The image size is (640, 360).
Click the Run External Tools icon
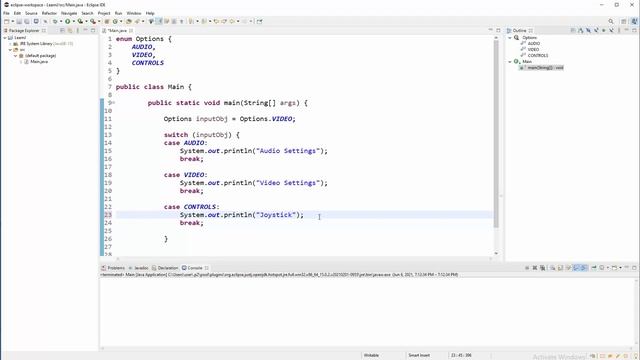[93, 21]
